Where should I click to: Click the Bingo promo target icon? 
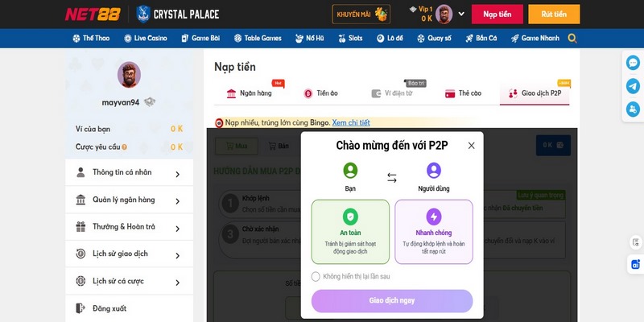219,123
